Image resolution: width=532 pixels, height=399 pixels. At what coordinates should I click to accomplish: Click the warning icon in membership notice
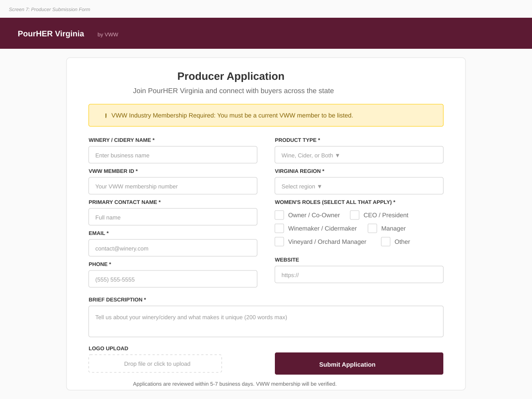pos(106,116)
